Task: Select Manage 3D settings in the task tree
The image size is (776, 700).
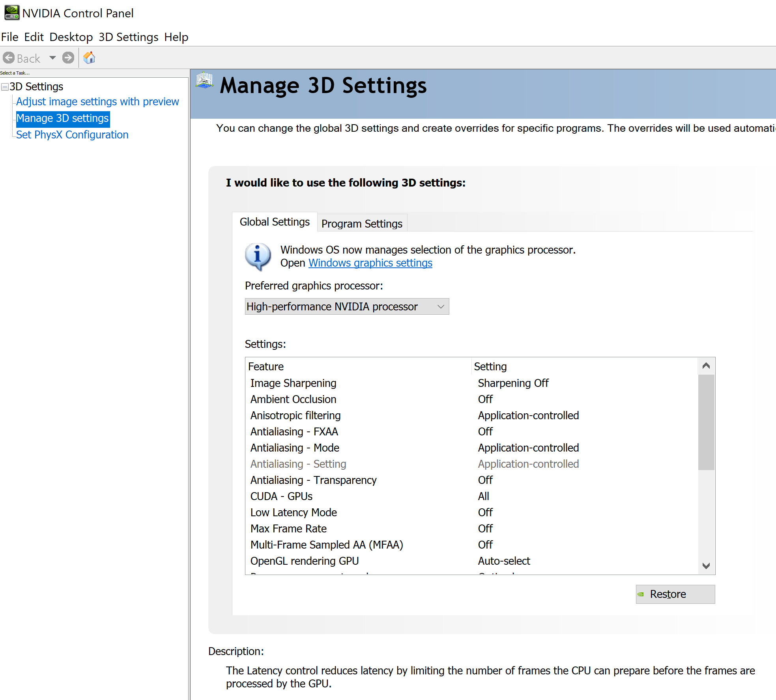Action: [x=63, y=118]
